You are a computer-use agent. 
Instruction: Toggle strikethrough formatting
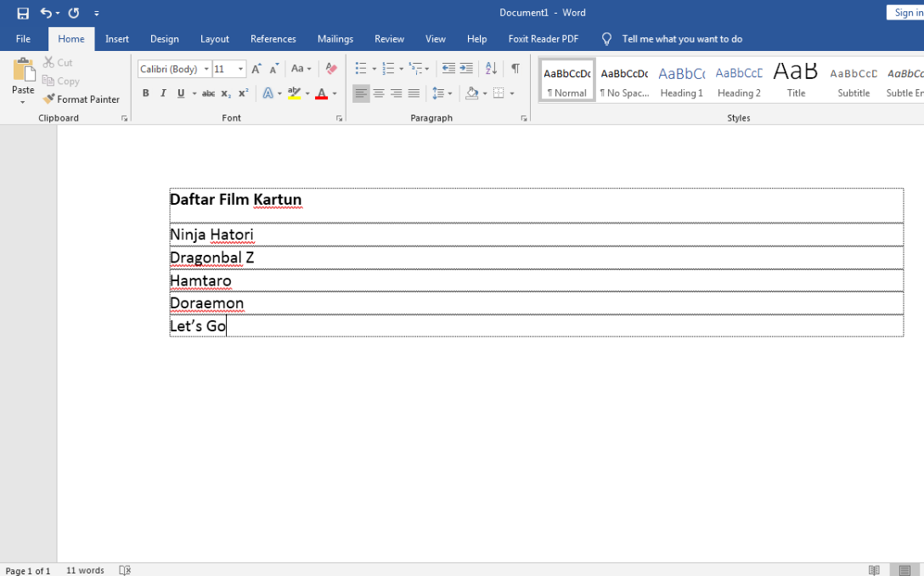tap(208, 93)
